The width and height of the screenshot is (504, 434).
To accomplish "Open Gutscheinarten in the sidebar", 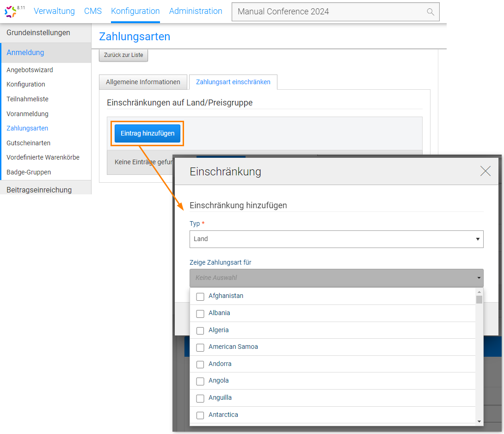I will coord(29,143).
